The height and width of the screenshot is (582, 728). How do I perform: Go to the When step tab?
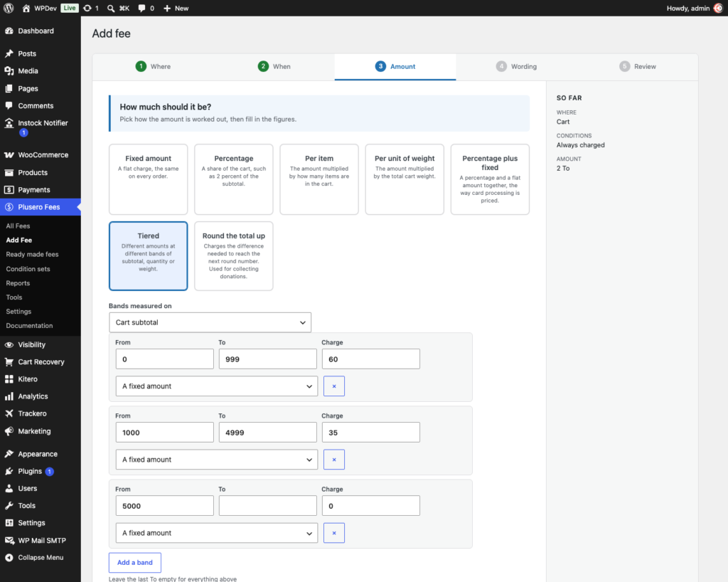pyautogui.click(x=274, y=66)
